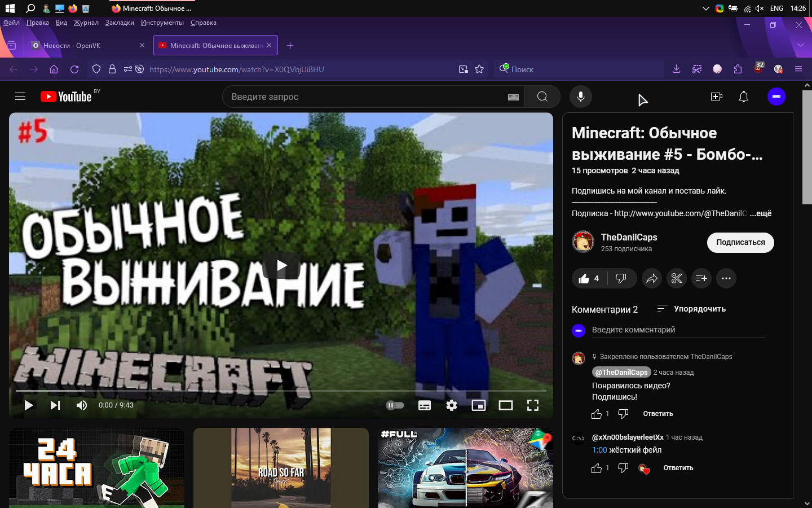Play the video with the center button
The height and width of the screenshot is (508, 812).
pos(281,265)
